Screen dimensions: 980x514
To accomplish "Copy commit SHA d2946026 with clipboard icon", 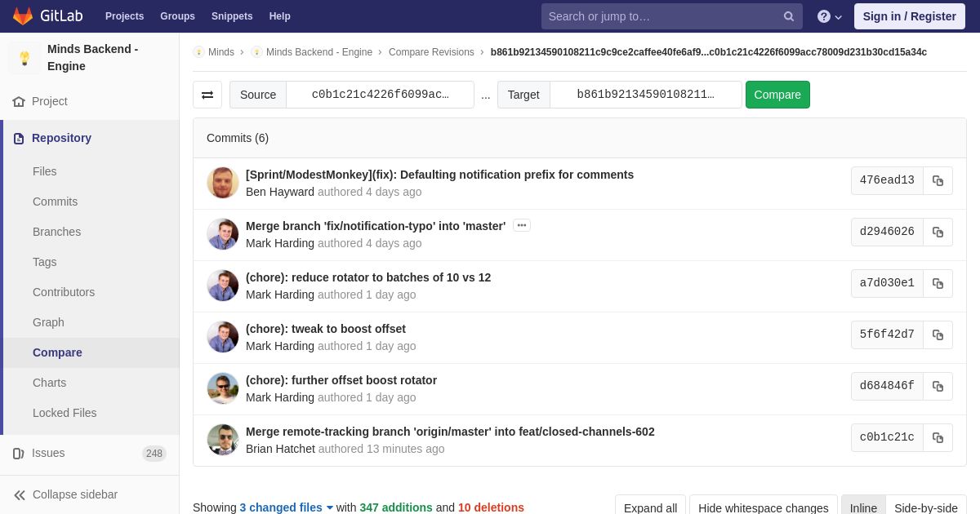I will (938, 232).
